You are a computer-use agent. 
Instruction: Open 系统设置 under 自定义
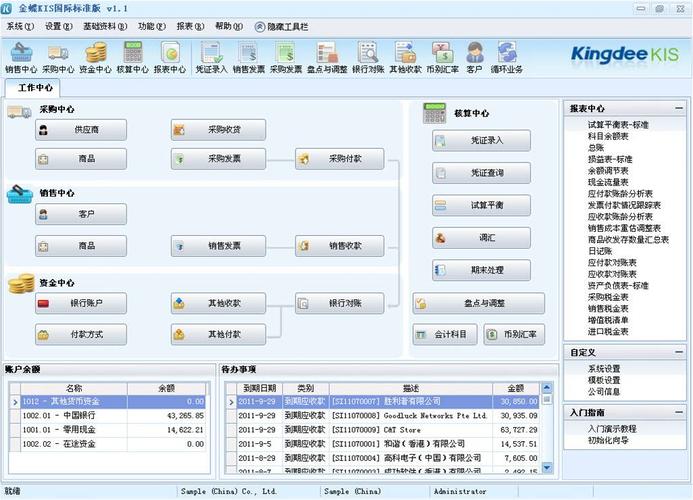(604, 369)
